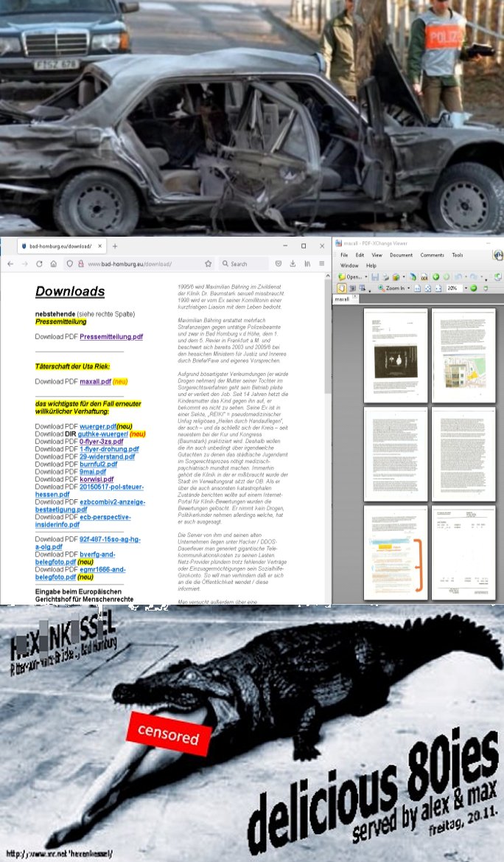Open the Pressemitteilung.pdf link
Viewport: 504px width, 862px height.
[x=111, y=337]
